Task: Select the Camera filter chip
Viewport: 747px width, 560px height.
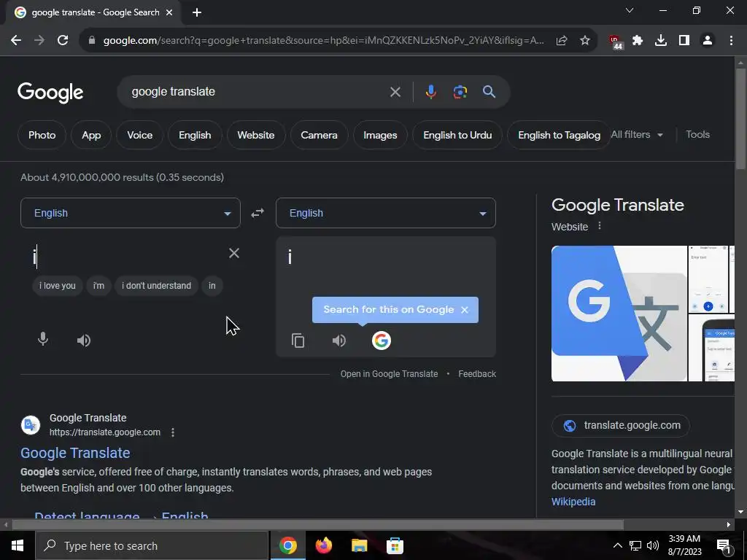Action: coord(320,135)
